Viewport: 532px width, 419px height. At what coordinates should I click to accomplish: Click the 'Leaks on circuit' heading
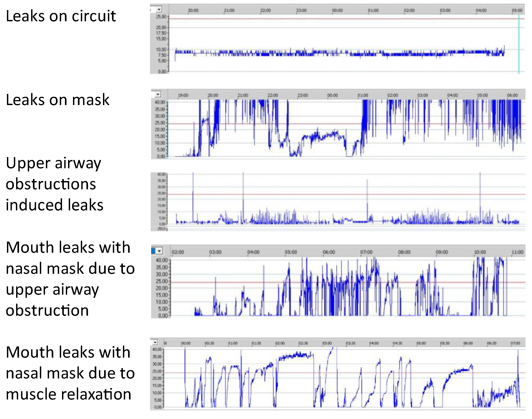[60, 16]
